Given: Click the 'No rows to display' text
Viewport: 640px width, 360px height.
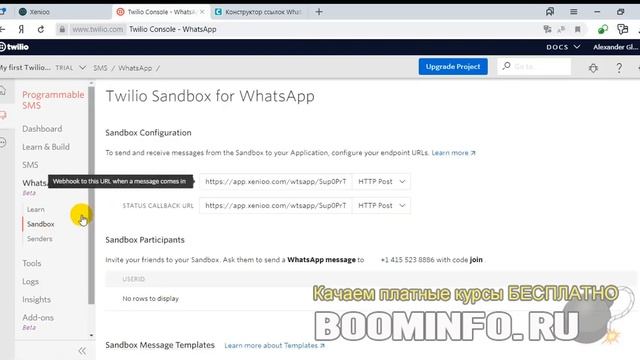Looking at the screenshot, I should (150, 299).
